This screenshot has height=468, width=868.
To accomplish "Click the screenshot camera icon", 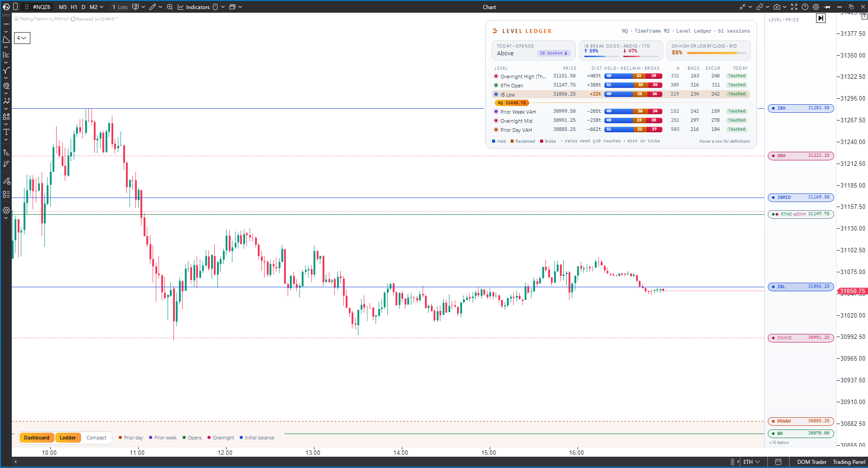I will tap(777, 7).
